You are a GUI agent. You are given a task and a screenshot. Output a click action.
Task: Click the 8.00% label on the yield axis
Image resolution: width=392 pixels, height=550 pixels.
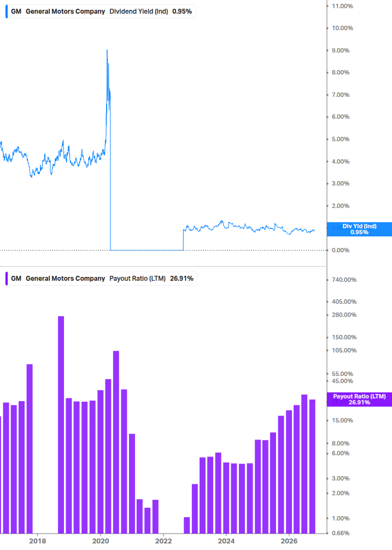tap(341, 73)
